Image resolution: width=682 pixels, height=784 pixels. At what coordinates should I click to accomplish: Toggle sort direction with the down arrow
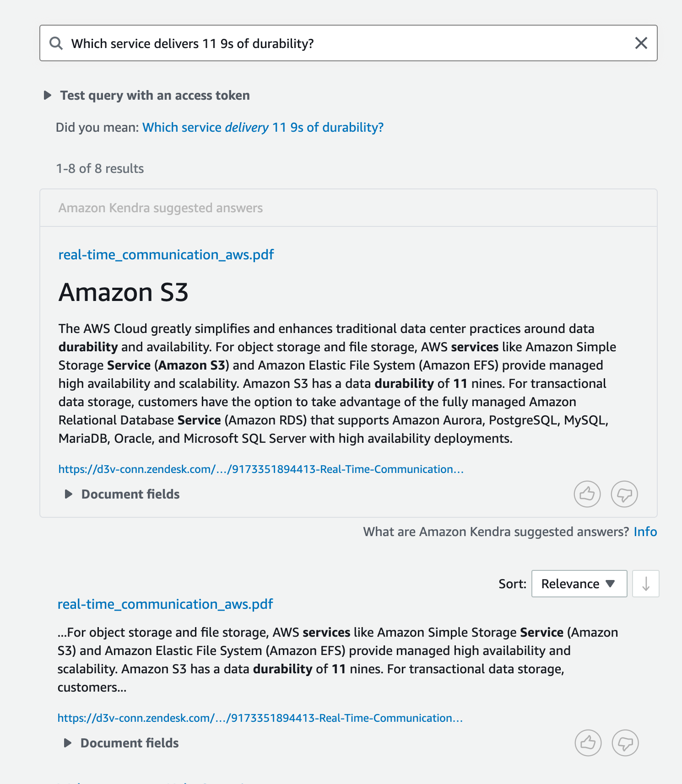(x=646, y=584)
